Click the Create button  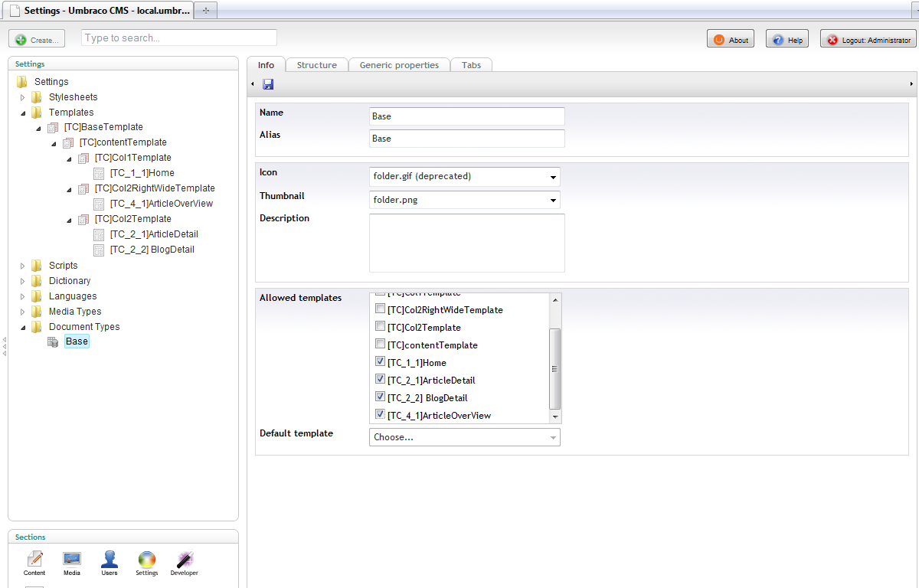(x=37, y=40)
